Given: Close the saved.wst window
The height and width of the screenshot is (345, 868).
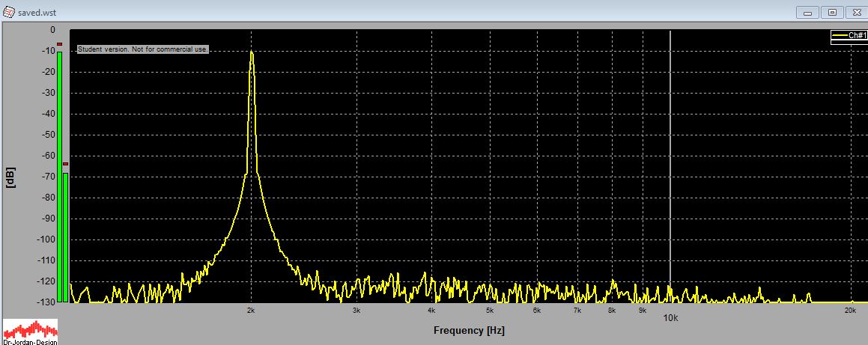Looking at the screenshot, I should (856, 13).
